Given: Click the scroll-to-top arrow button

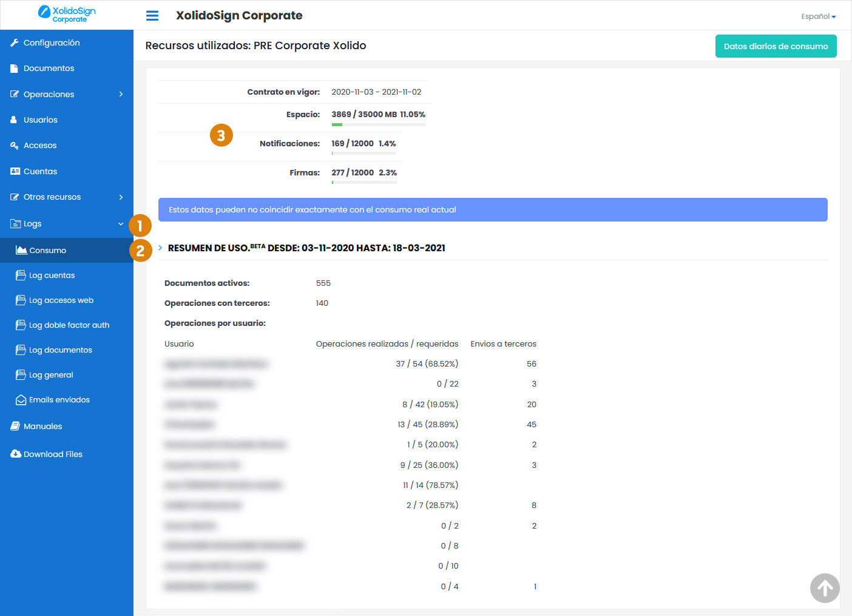Looking at the screenshot, I should 825,588.
